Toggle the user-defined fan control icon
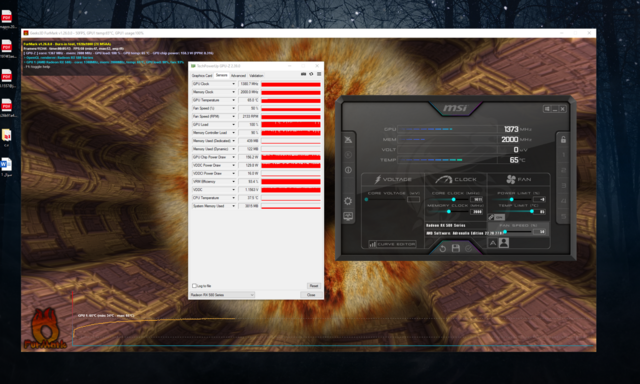Image resolution: width=640 pixels, height=384 pixels. pos(504,243)
